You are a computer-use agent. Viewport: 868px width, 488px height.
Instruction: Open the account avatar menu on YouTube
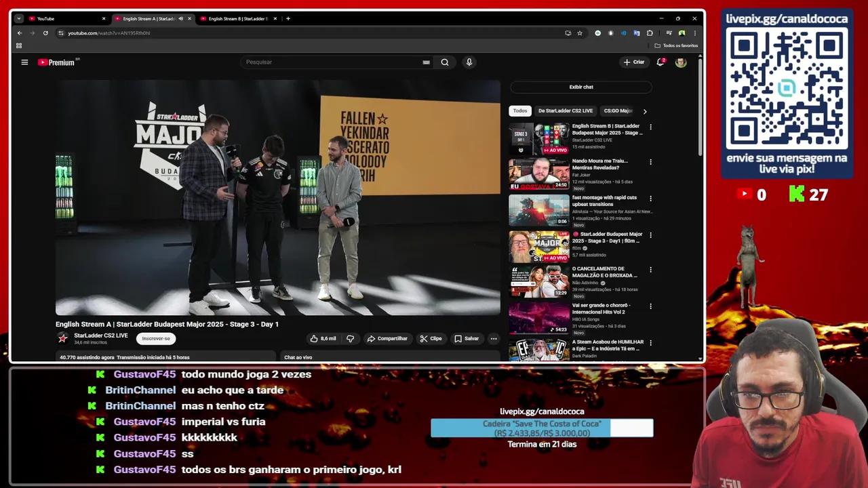(x=681, y=62)
